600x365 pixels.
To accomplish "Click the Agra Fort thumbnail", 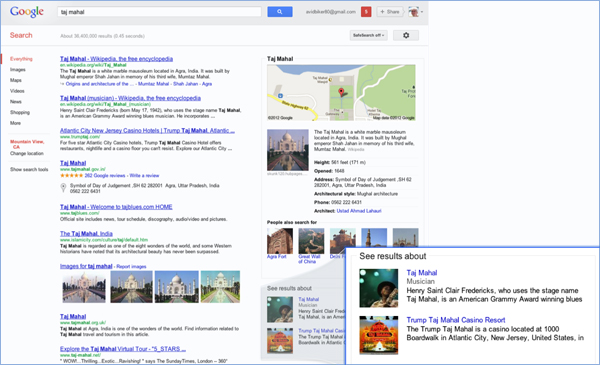I will click(280, 241).
